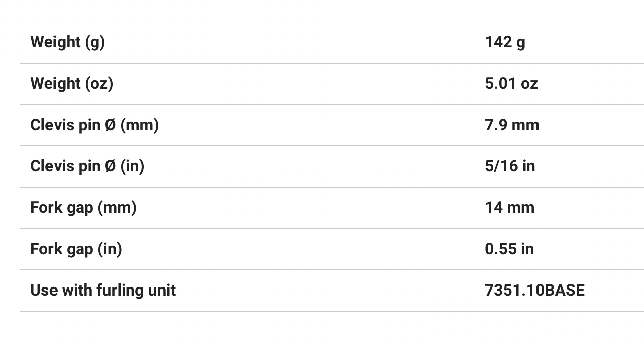
Task: Select the "7351.10BASE" furling unit code
Action: pyautogui.click(x=534, y=290)
